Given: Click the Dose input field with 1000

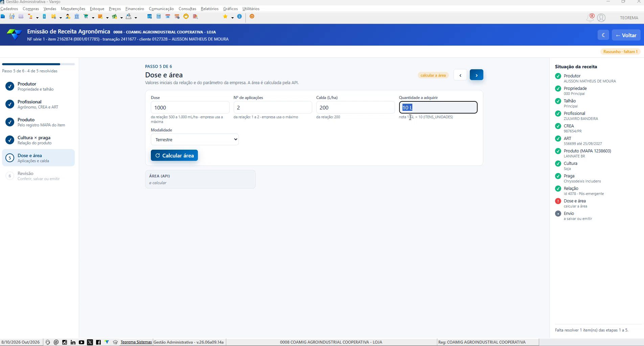Looking at the screenshot, I should pyautogui.click(x=190, y=107).
